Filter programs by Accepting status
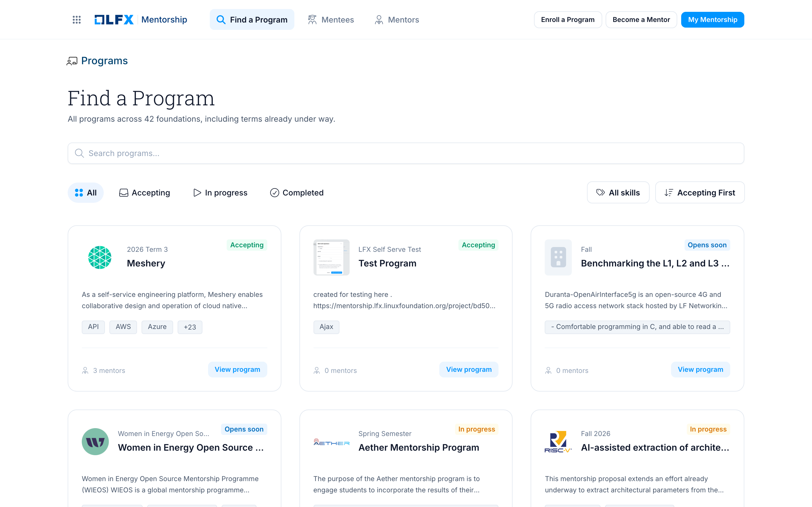 click(x=145, y=192)
